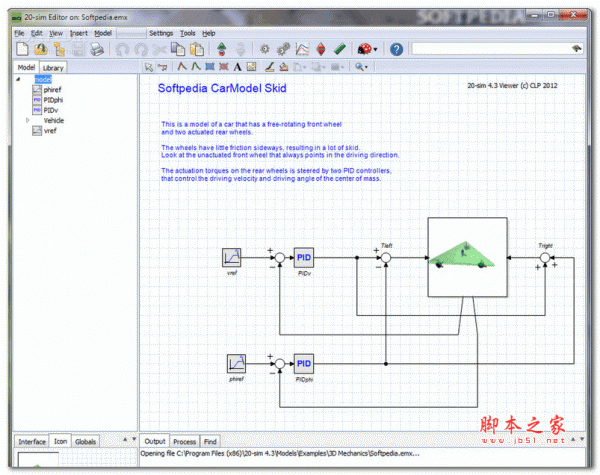Click the Print icon
The height and width of the screenshot is (475, 600).
pyautogui.click(x=97, y=49)
